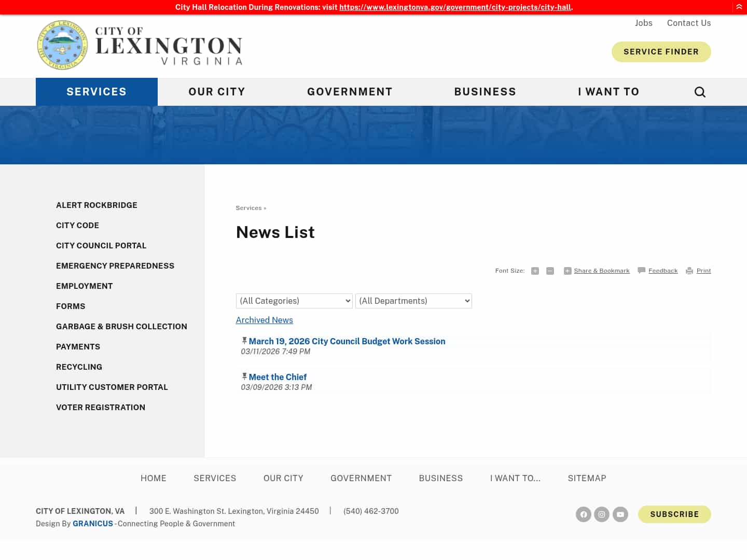This screenshot has width=747, height=560.
Task: Click SUBSCRIBE in the footer
Action: click(674, 514)
